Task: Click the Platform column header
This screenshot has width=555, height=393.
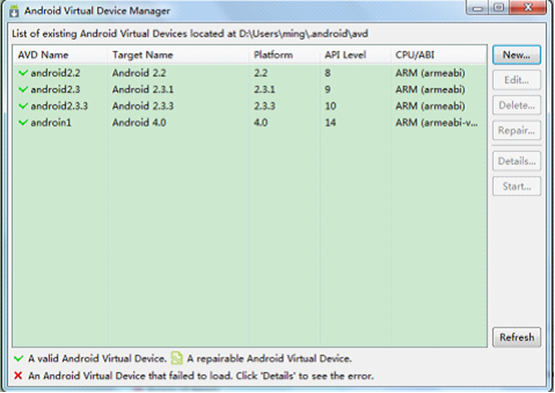Action: click(285, 55)
